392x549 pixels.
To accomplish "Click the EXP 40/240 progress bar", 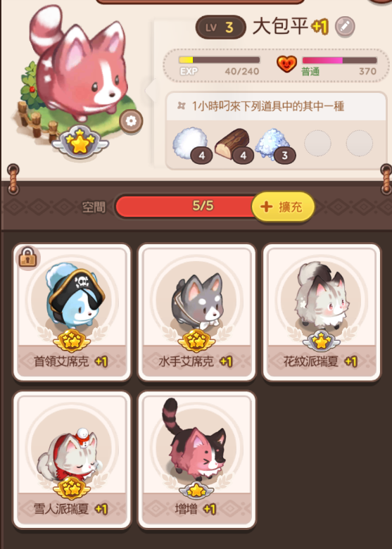I will pos(219,60).
